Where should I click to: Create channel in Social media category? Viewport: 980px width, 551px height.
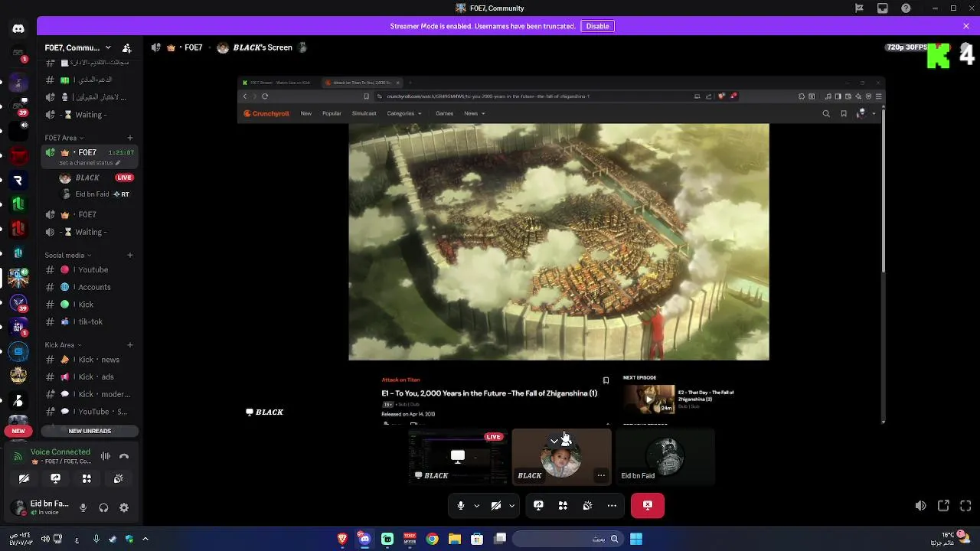tap(129, 255)
